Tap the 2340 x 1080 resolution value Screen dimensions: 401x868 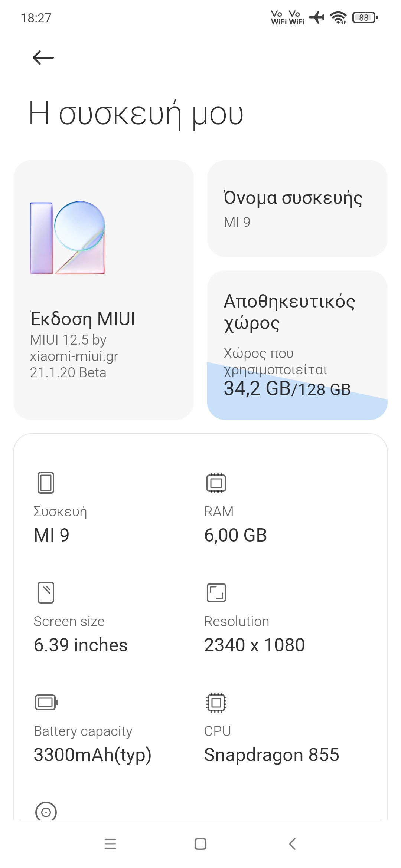click(x=254, y=645)
